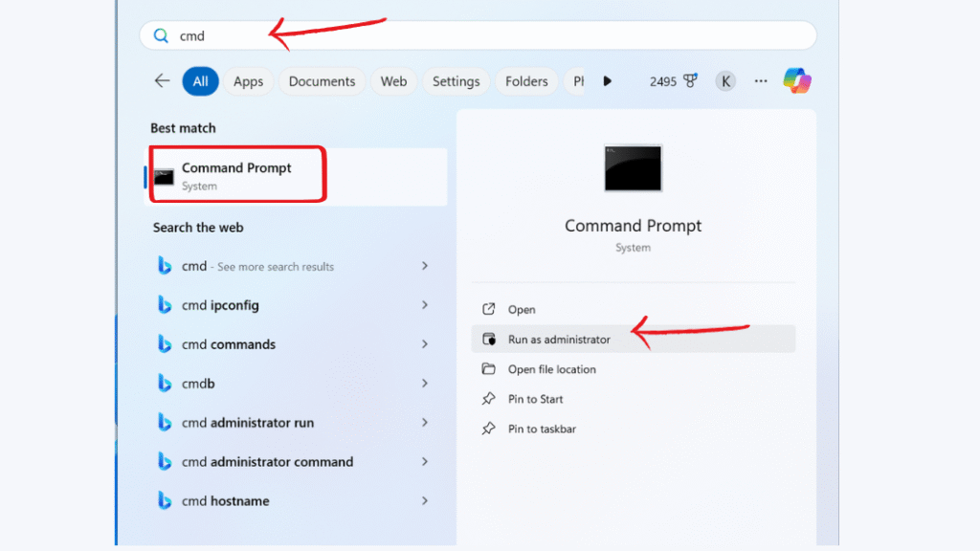Click the Bing icon beside cmd ipconfig
The image size is (980, 551).
[165, 305]
